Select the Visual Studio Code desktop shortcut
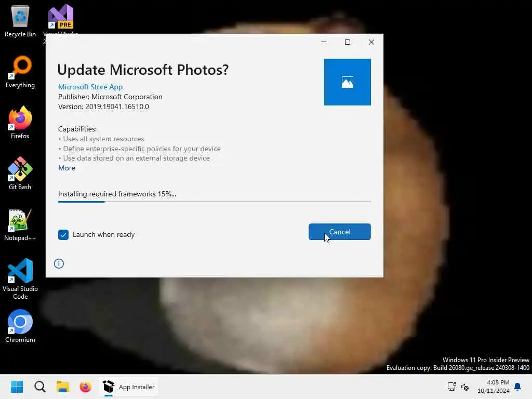 [20, 279]
